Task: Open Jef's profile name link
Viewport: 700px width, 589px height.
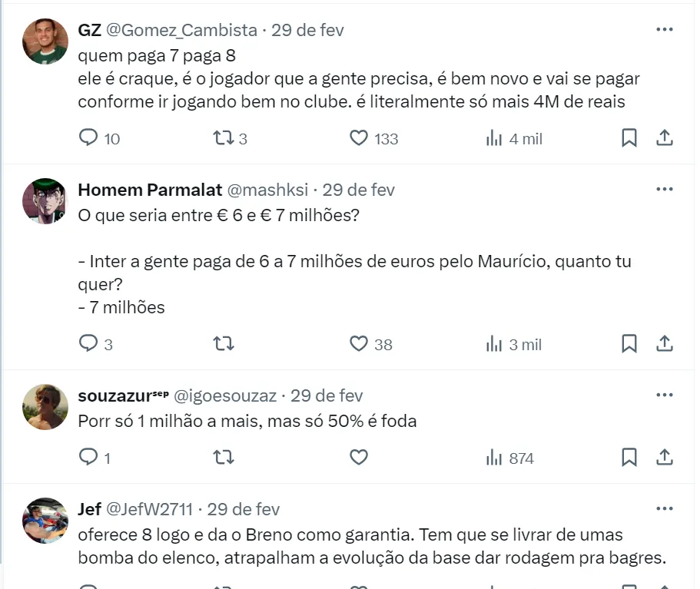Action: click(89, 509)
